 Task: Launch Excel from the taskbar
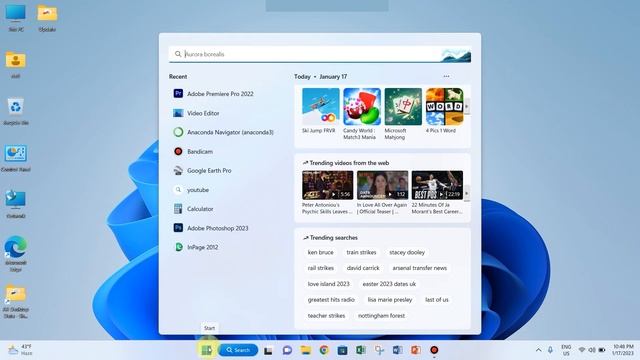[360, 350]
